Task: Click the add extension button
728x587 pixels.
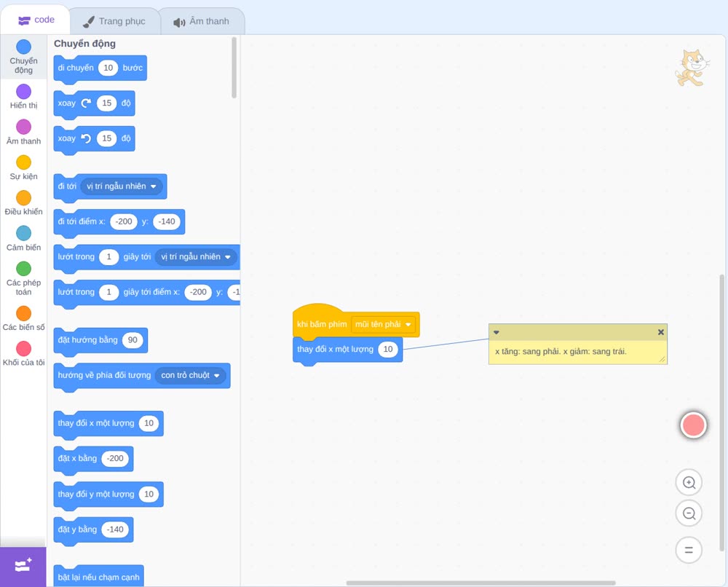Action: point(23,566)
